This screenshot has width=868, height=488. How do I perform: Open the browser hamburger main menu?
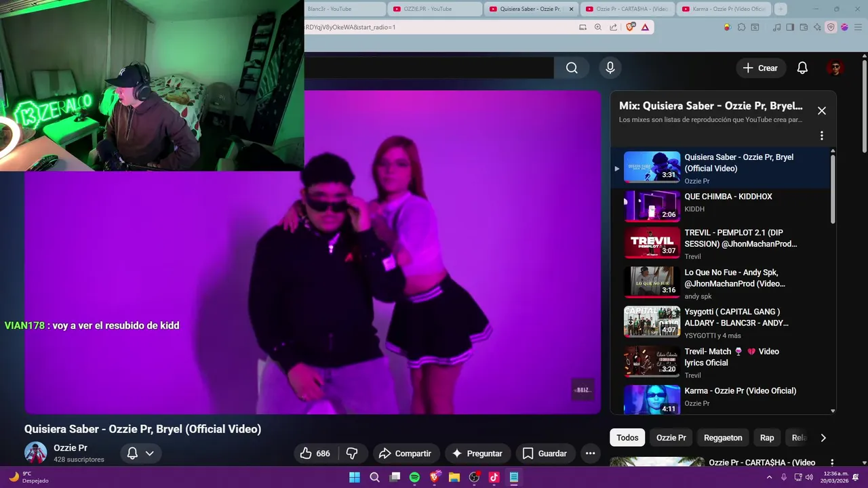point(857,27)
